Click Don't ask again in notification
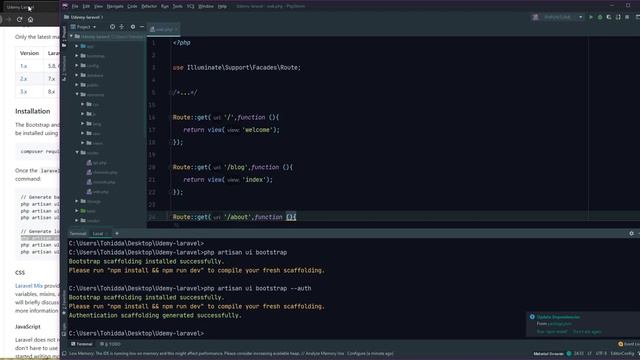640x360 pixels. click(x=587, y=332)
